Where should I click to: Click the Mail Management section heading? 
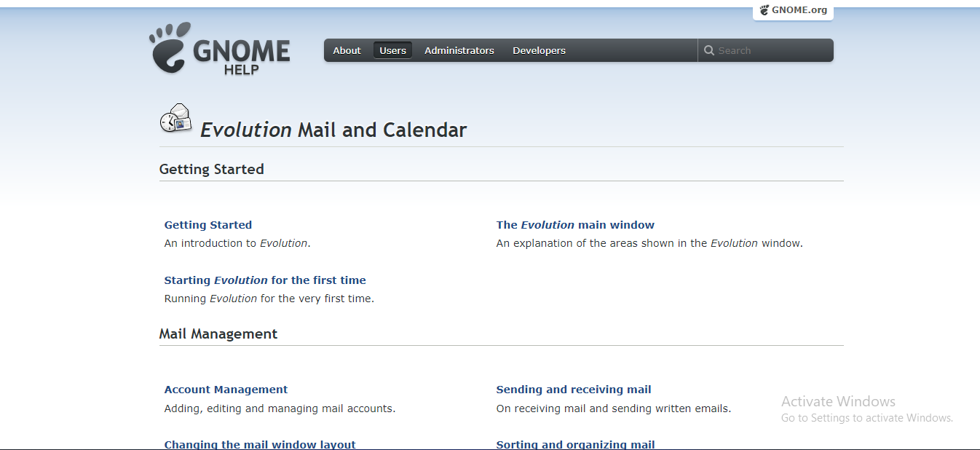tap(218, 333)
